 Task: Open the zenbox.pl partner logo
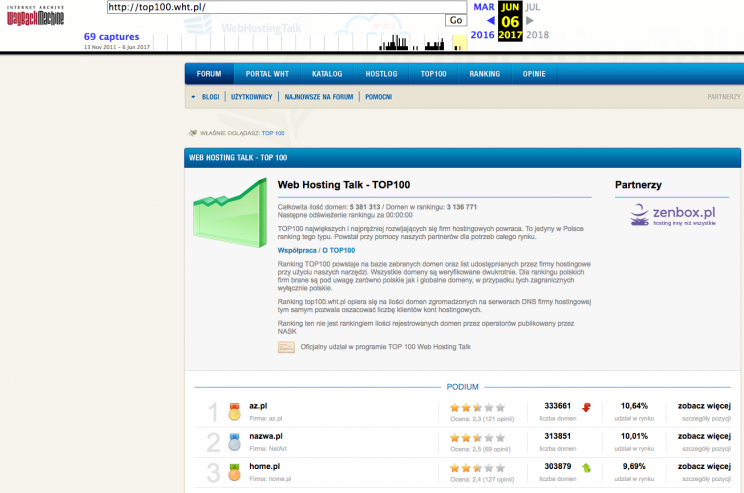[673, 215]
